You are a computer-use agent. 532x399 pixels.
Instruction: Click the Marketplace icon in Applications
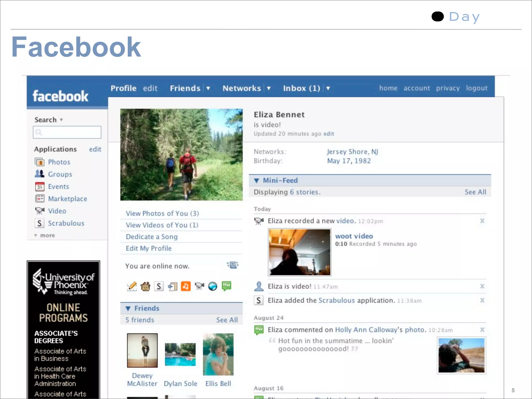39,199
